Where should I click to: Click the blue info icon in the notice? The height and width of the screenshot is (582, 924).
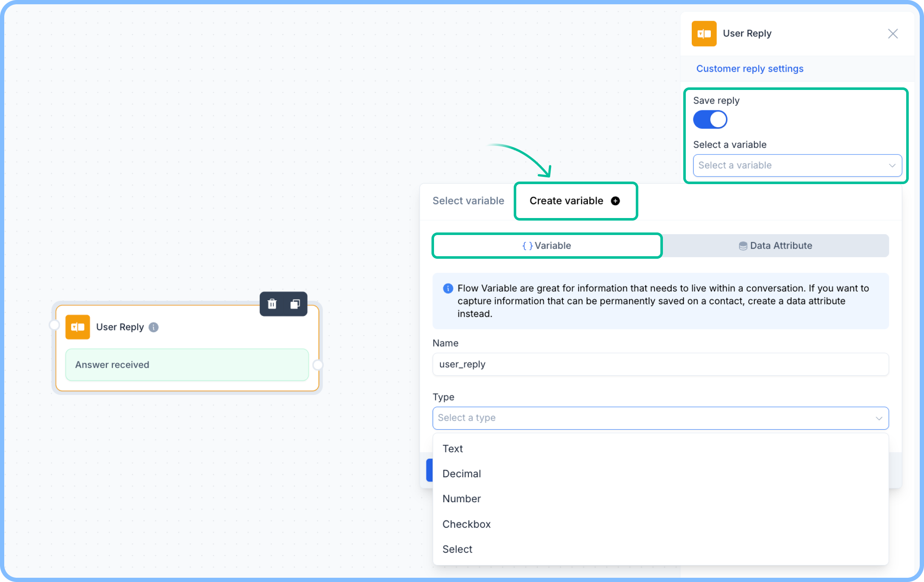(x=448, y=288)
